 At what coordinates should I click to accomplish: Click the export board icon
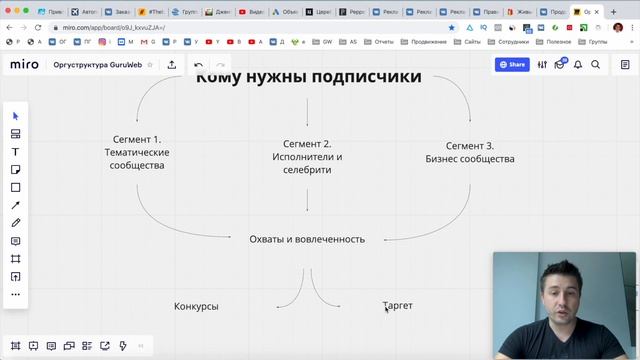click(172, 64)
